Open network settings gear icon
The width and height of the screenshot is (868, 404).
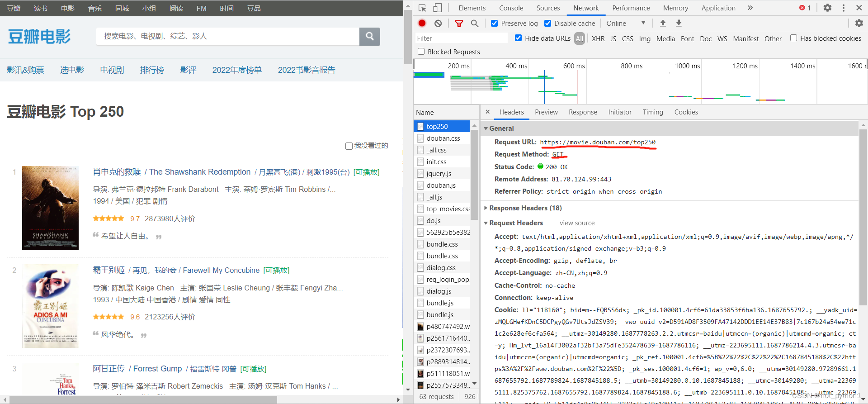click(859, 23)
